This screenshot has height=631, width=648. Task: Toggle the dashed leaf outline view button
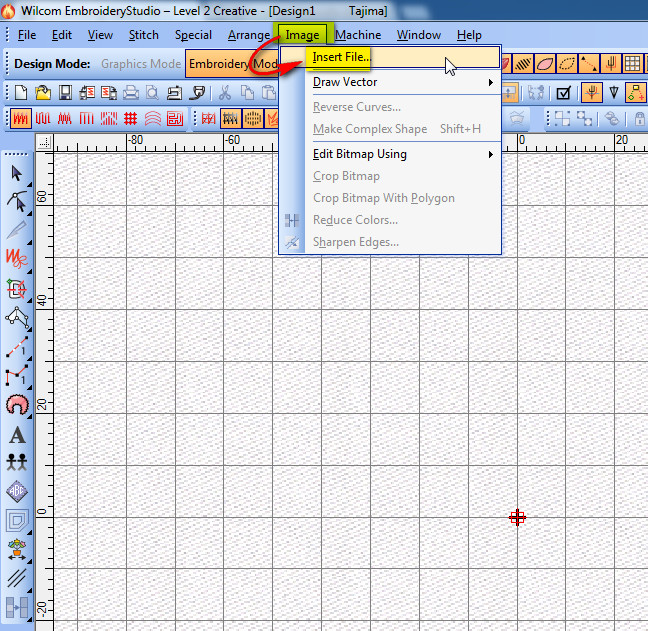tap(567, 64)
